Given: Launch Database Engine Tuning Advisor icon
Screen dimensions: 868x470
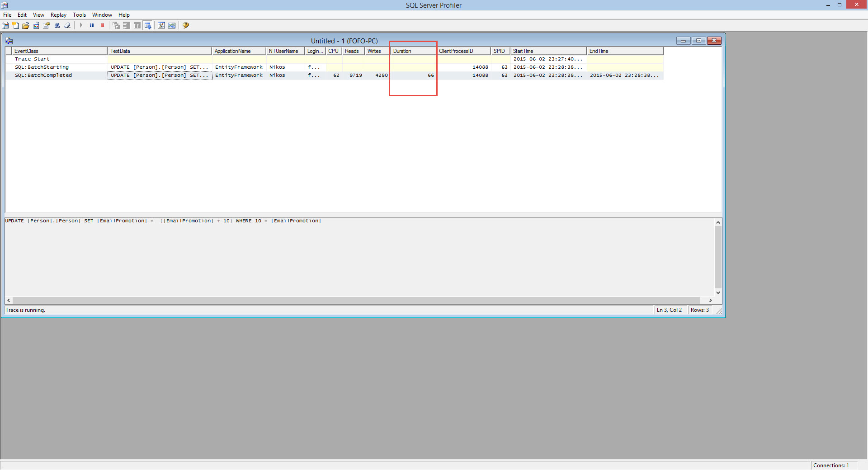Looking at the screenshot, I should 161,25.
